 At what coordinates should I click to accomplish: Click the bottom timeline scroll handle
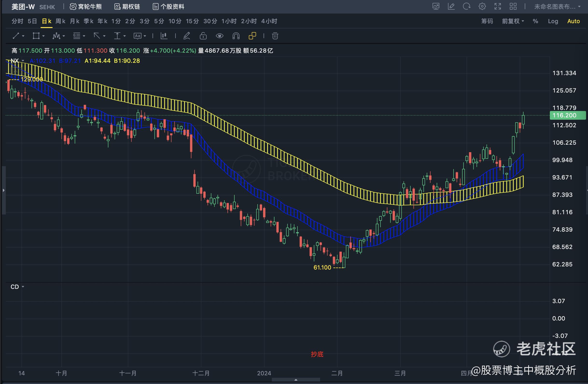(296, 380)
